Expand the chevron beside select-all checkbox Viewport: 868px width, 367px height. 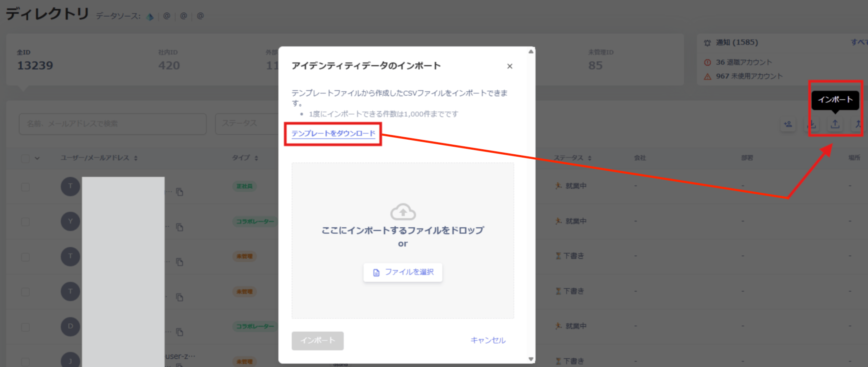coord(37,158)
